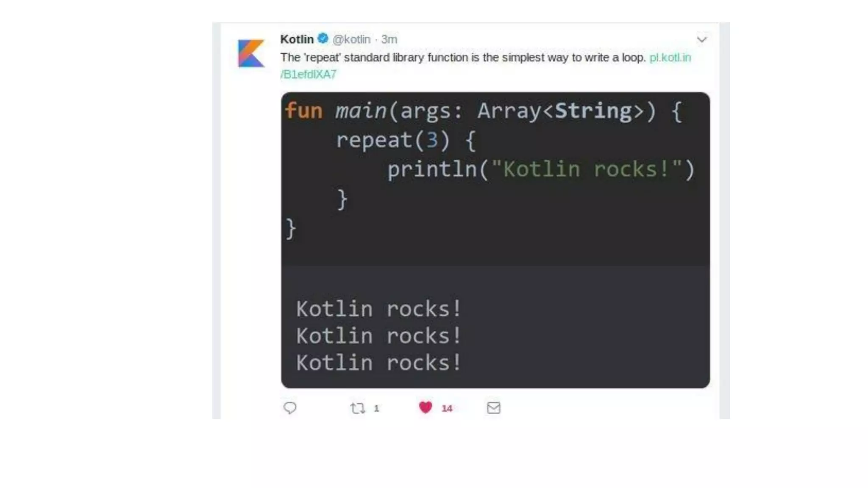Click the retweet count of 1
Viewport: 868px width, 488px height.
point(376,408)
